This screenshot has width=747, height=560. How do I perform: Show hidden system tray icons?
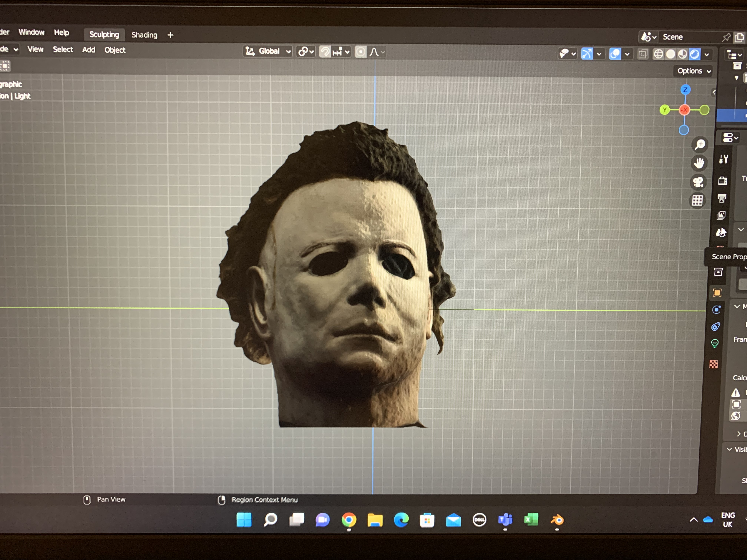coord(694,520)
